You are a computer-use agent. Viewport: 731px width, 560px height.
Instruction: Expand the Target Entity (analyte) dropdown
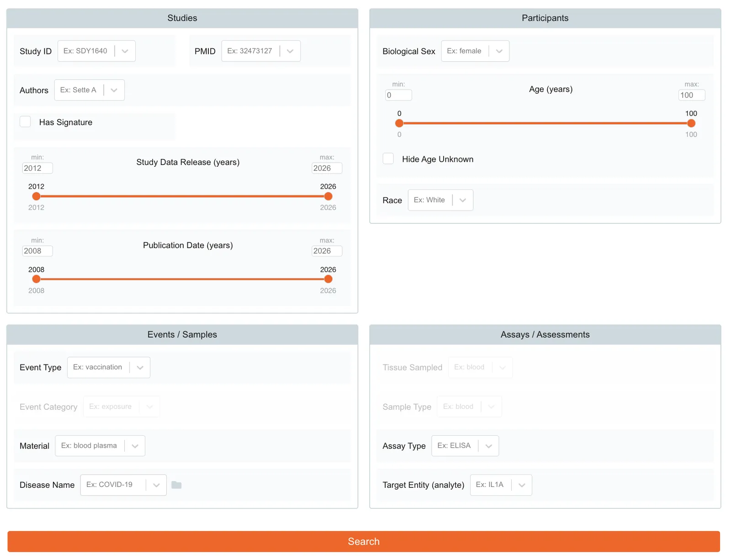(522, 485)
